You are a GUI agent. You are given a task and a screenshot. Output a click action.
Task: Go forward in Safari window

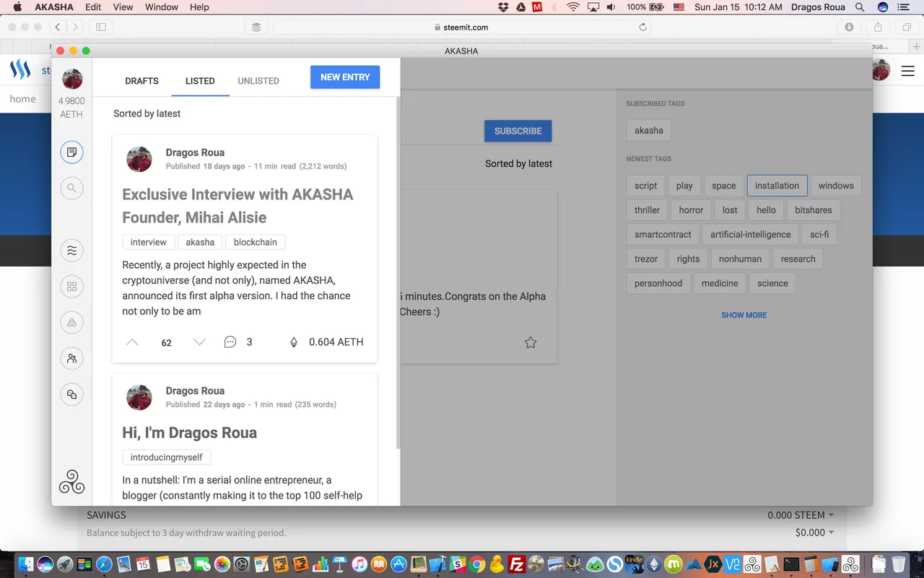click(75, 27)
